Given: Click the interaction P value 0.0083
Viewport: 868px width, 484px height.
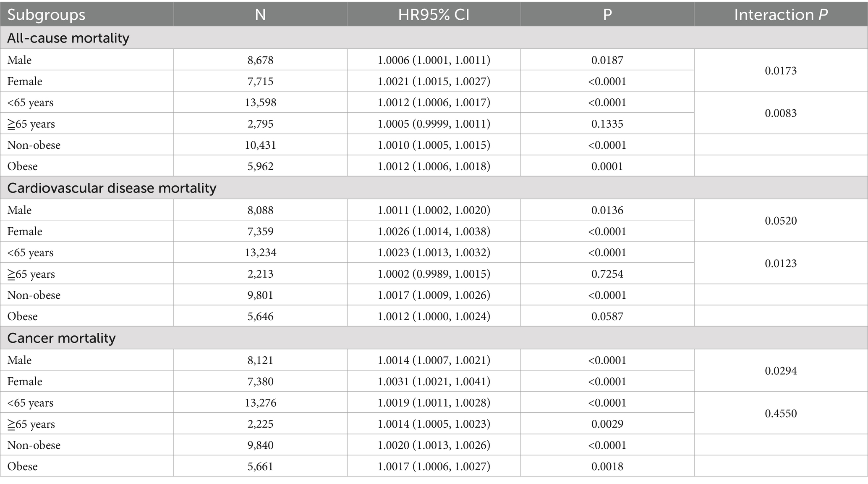Looking at the screenshot, I should [780, 113].
